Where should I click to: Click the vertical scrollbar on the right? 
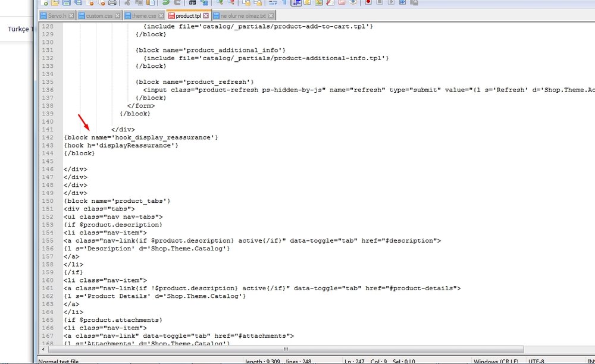point(592,178)
